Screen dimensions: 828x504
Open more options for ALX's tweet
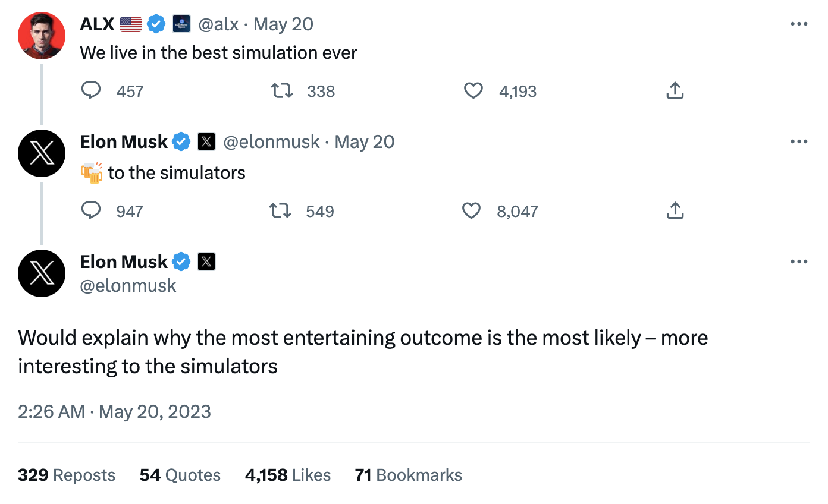tap(799, 24)
